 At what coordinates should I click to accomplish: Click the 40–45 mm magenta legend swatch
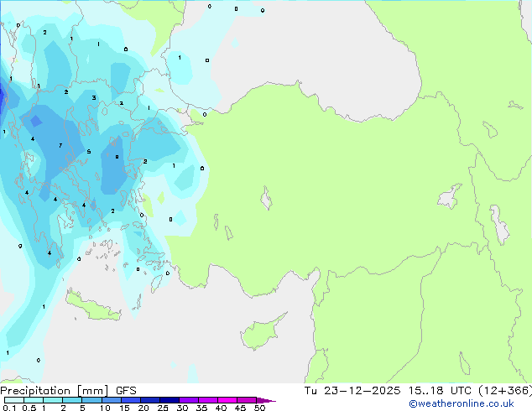[227, 400]
